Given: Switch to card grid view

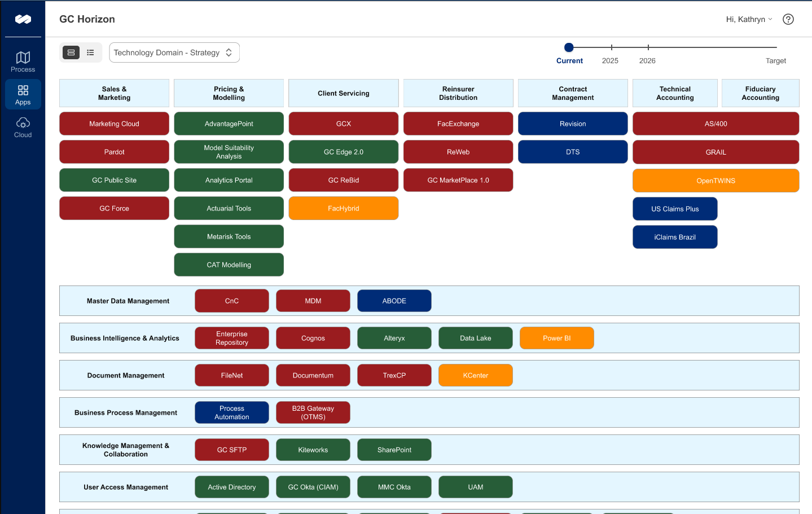Looking at the screenshot, I should pos(71,52).
